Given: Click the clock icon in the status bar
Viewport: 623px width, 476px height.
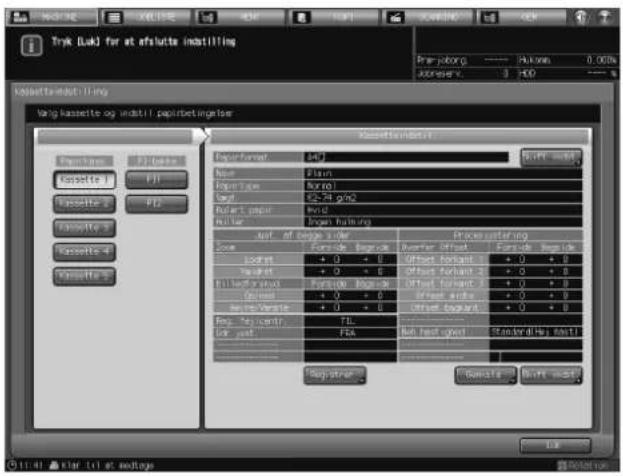Looking at the screenshot, I should [13, 465].
